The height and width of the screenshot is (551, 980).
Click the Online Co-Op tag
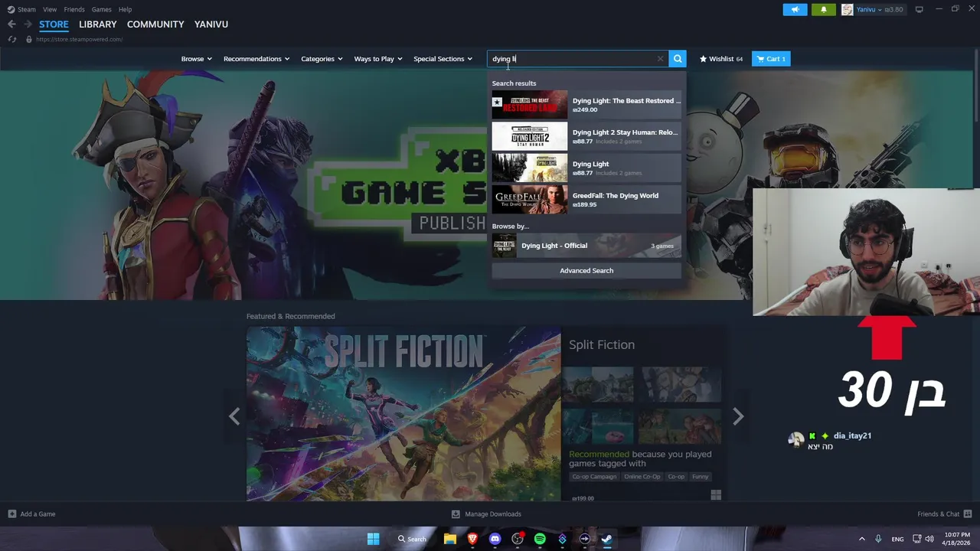[x=642, y=477]
